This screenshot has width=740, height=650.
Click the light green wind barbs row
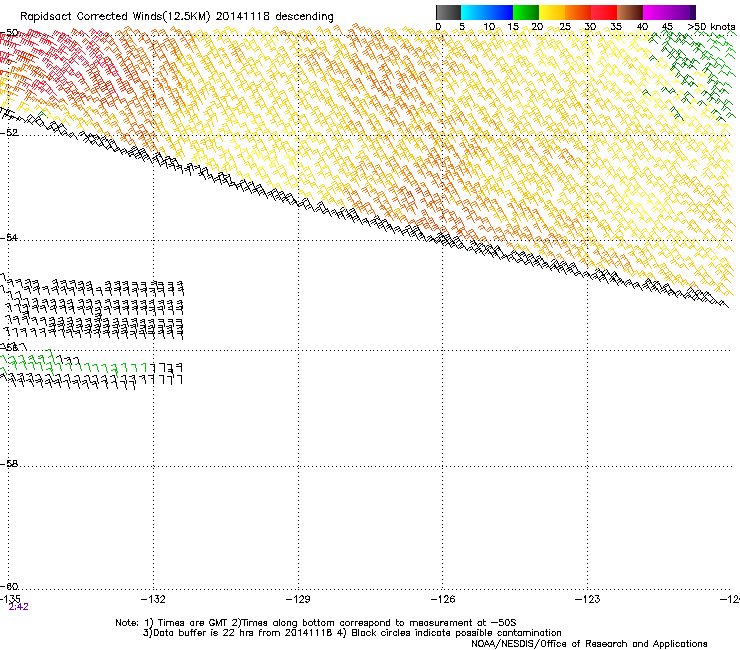pyautogui.click(x=76, y=364)
